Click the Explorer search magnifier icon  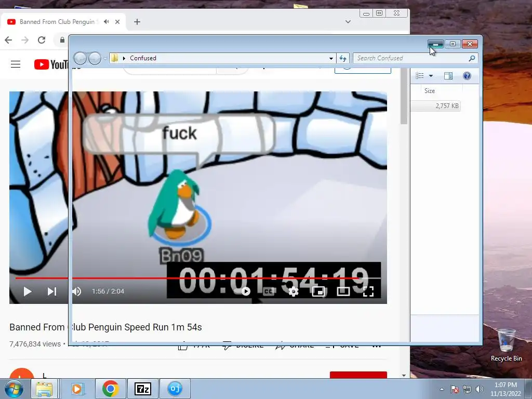(472, 58)
